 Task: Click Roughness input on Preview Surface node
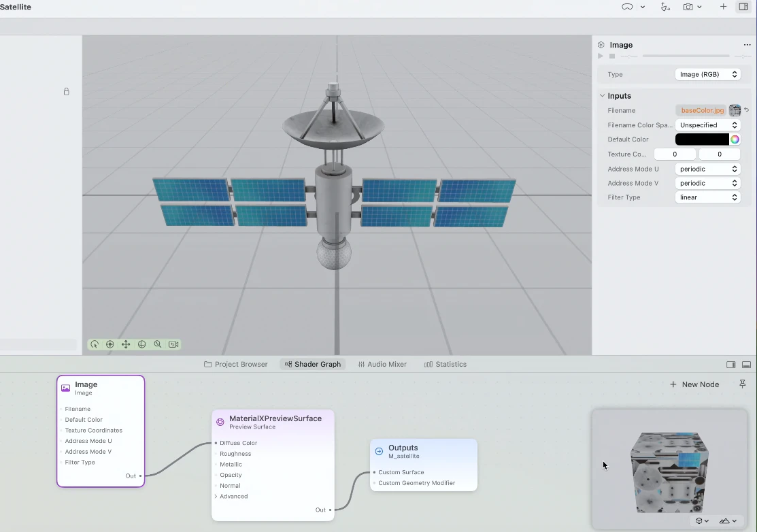point(235,454)
